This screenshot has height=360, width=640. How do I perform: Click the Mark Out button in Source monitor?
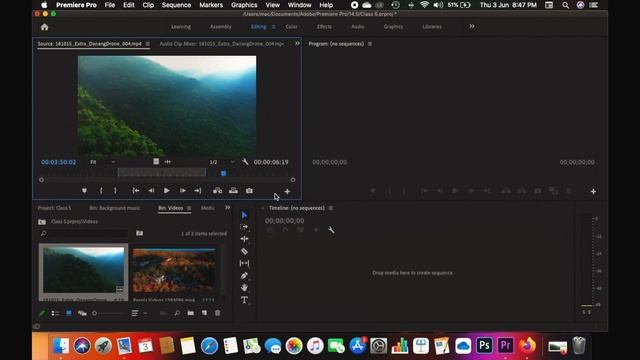click(x=116, y=191)
